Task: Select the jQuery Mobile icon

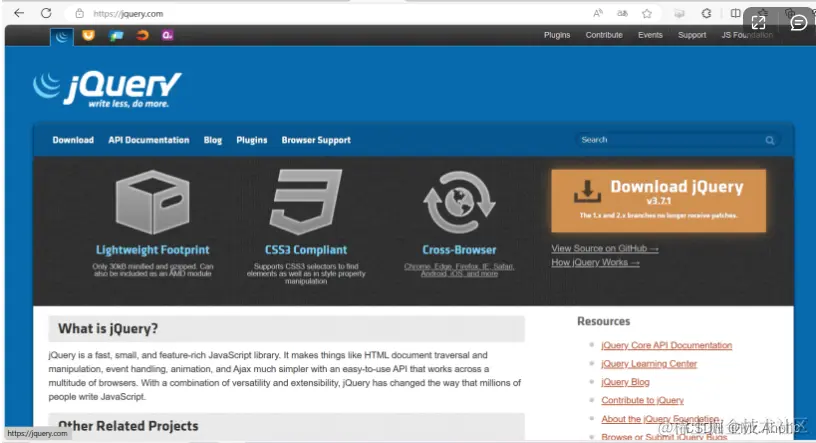Action: pos(116,35)
